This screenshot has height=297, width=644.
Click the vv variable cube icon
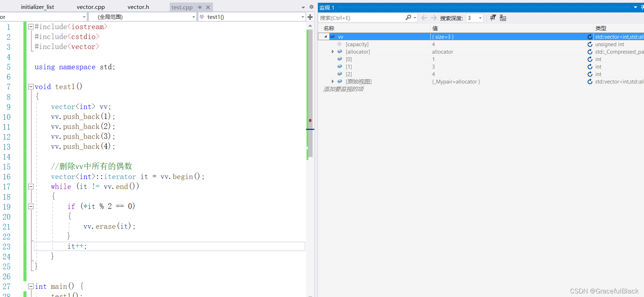click(332, 37)
